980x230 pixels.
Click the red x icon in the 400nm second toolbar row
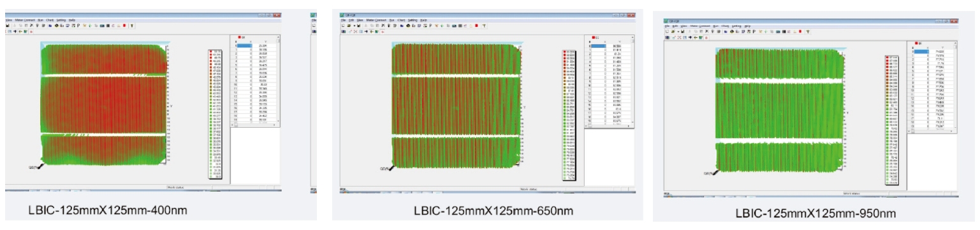(x=31, y=32)
